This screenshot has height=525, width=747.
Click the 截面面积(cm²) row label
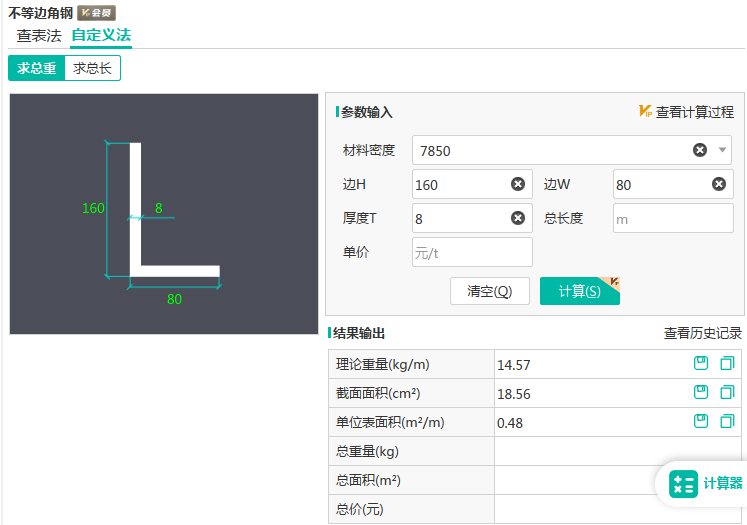(x=378, y=394)
